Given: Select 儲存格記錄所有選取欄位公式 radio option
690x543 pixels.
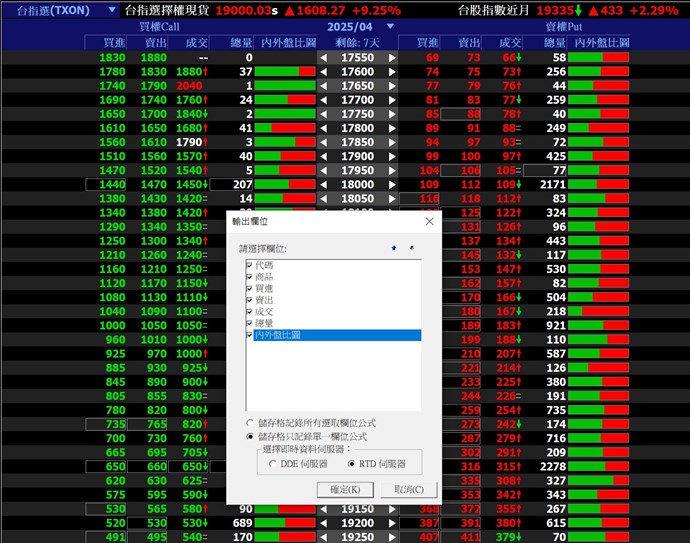Looking at the screenshot, I should pos(250,423).
